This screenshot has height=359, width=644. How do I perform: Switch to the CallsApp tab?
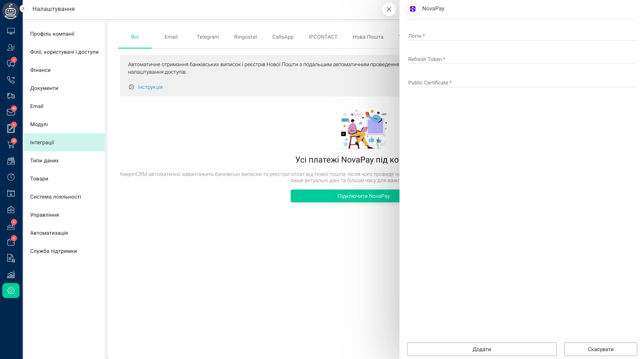tap(283, 37)
